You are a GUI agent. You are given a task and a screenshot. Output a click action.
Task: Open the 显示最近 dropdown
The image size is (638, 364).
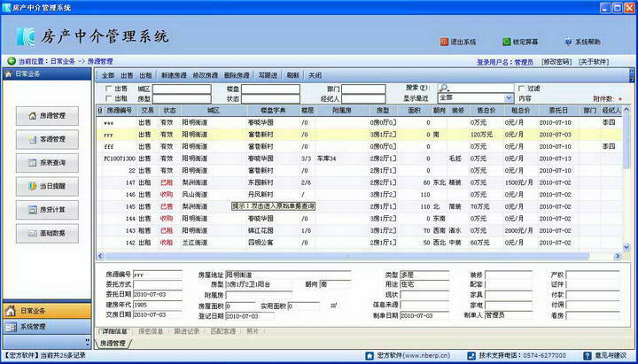coord(509,98)
